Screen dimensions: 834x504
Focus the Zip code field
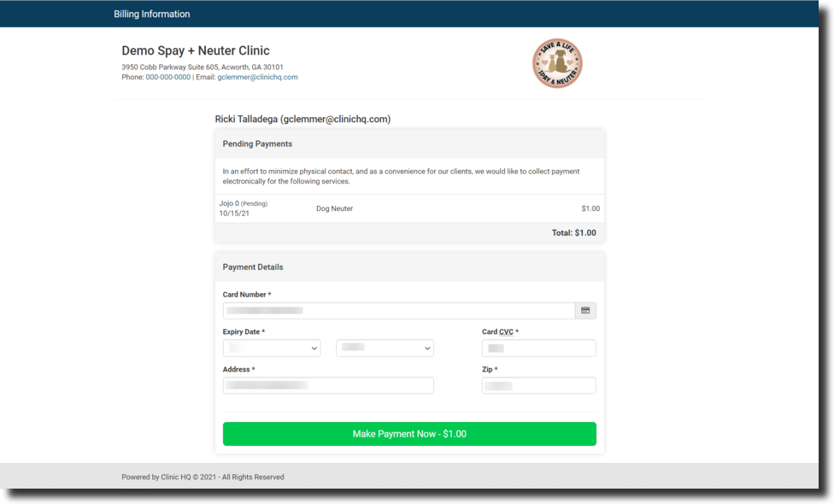pyautogui.click(x=538, y=386)
